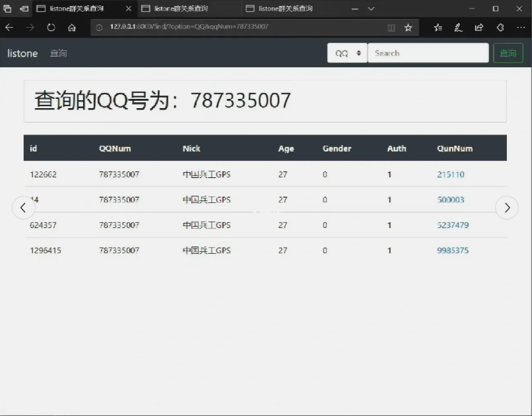532x416 pixels.
Task: Click the site information icon in address bar
Action: point(99,28)
